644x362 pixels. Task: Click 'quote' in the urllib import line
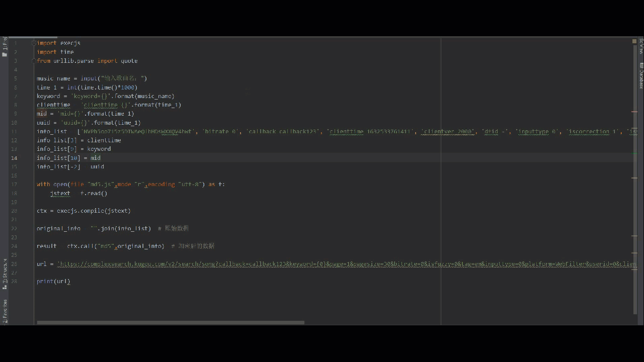tap(129, 61)
